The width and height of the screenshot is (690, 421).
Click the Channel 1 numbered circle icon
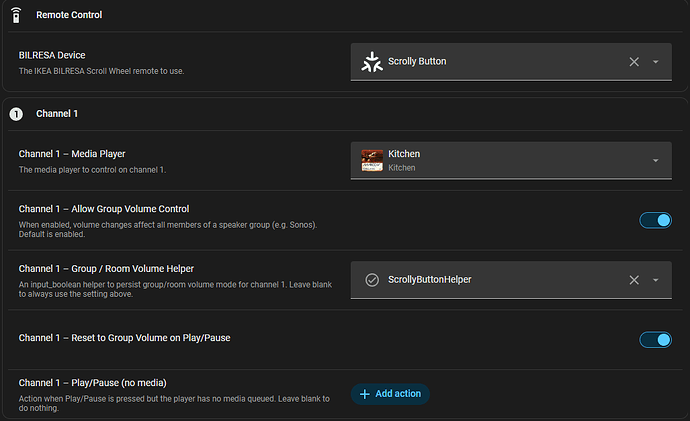coord(16,114)
